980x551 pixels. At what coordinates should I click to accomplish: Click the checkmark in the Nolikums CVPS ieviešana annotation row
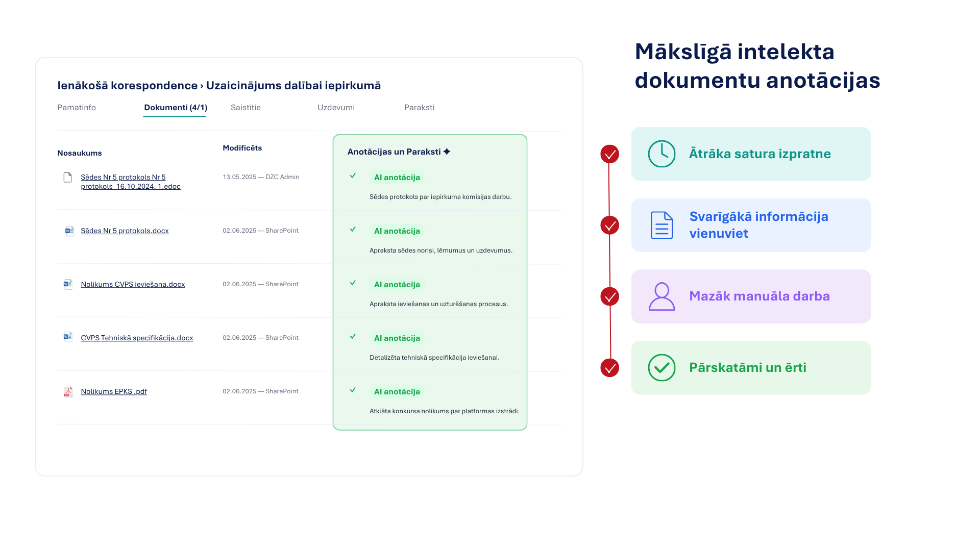click(353, 283)
